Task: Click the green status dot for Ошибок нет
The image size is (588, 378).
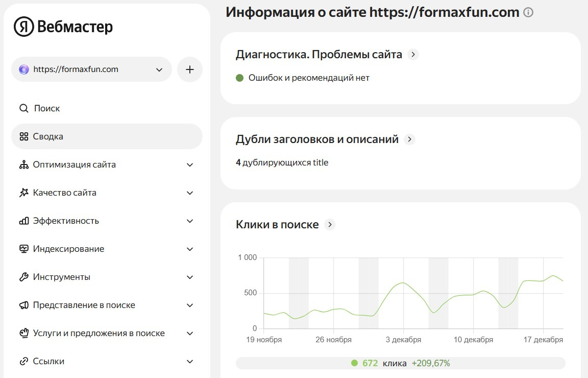Action: (239, 78)
